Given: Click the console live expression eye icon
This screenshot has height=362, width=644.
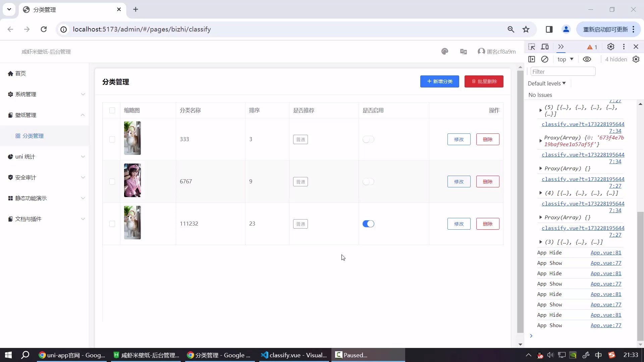Looking at the screenshot, I should [x=587, y=59].
